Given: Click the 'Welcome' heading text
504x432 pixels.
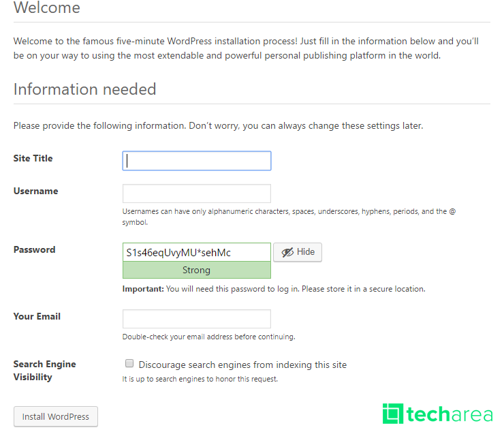Looking at the screenshot, I should click(47, 7).
